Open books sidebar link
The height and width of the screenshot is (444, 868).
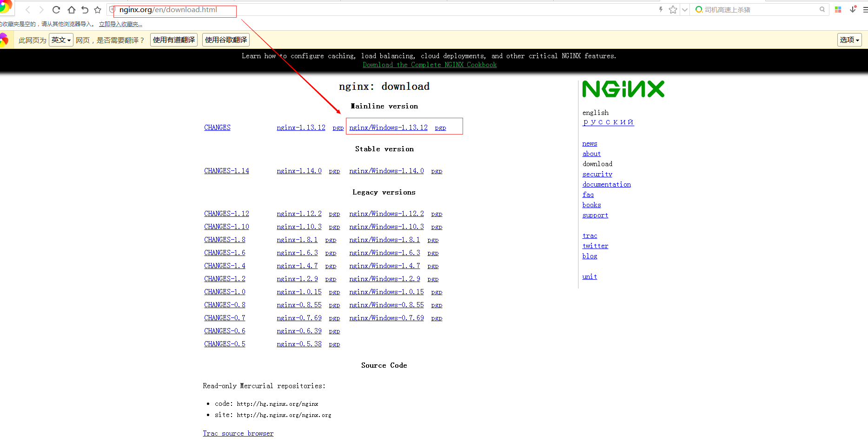coord(591,205)
